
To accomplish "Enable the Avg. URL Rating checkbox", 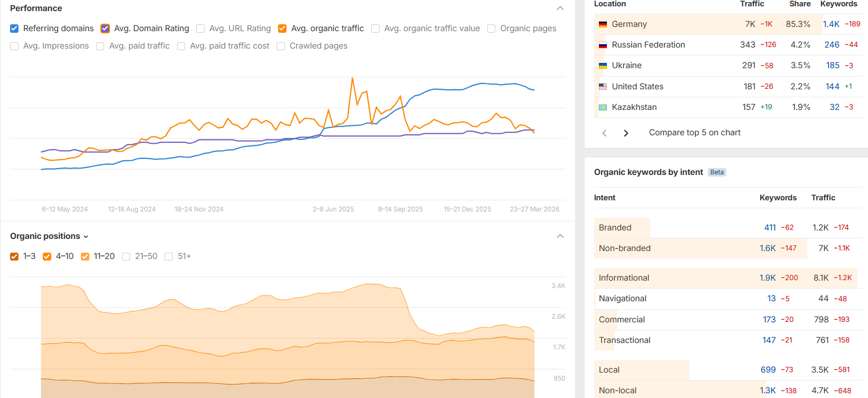I will [x=200, y=29].
